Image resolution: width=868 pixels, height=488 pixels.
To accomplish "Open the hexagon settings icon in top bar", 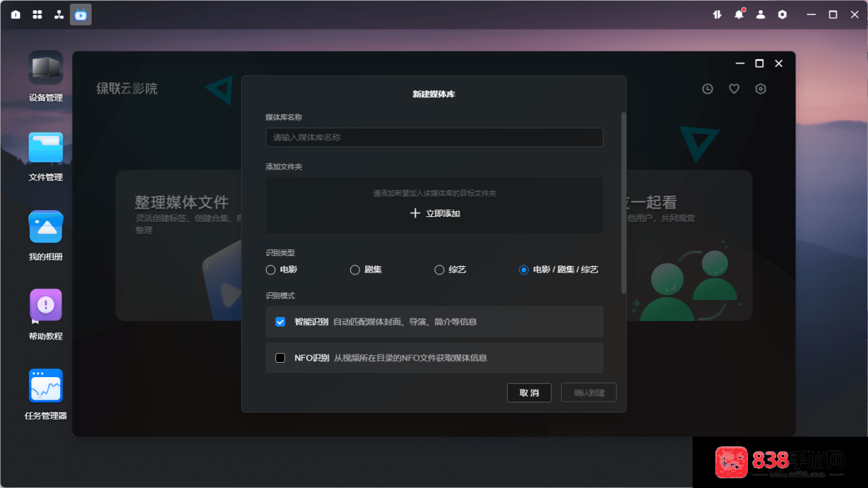I will point(782,14).
